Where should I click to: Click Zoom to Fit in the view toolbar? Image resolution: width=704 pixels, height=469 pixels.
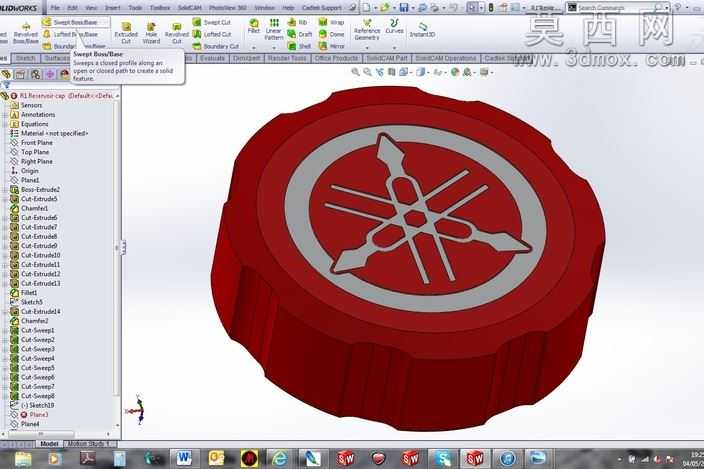click(x=355, y=72)
